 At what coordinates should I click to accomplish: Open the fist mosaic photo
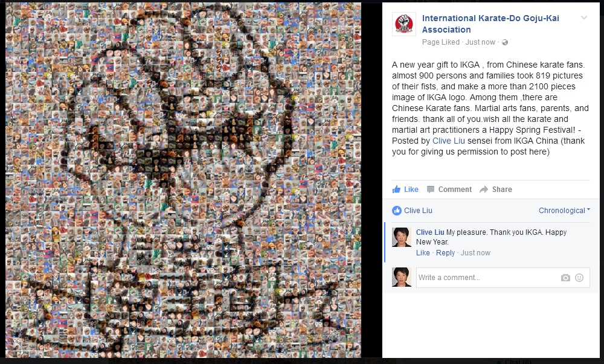[184, 180]
